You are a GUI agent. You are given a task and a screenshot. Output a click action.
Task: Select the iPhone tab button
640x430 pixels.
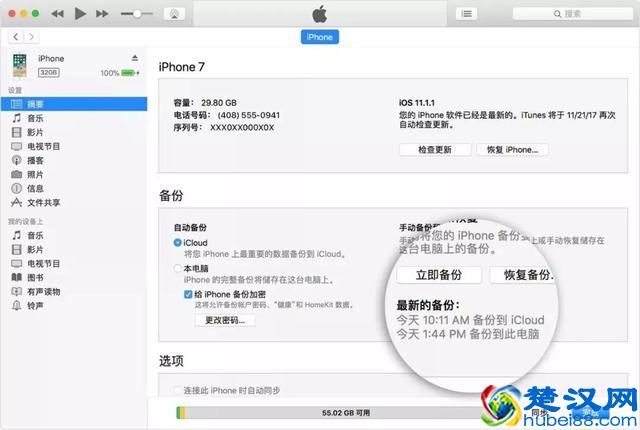320,37
